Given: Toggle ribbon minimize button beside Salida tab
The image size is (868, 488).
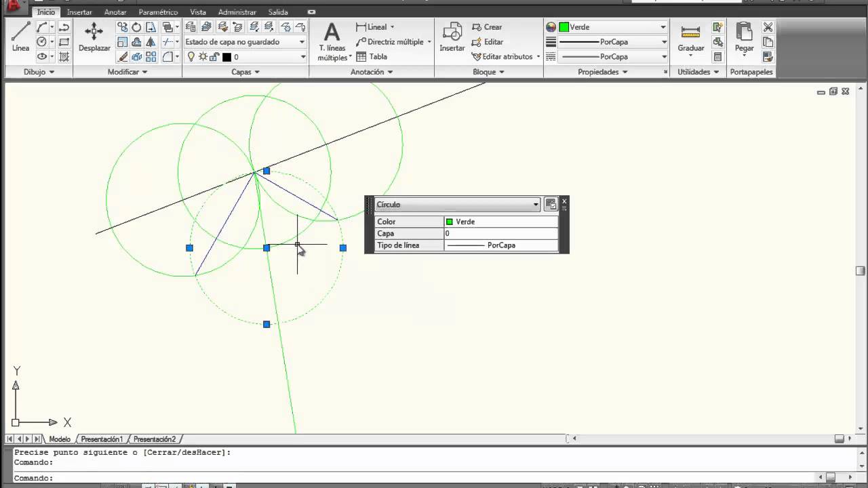Looking at the screenshot, I should [311, 12].
